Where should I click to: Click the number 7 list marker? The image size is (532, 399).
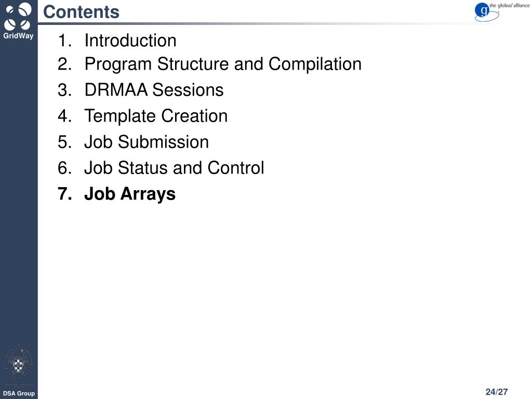tap(64, 194)
